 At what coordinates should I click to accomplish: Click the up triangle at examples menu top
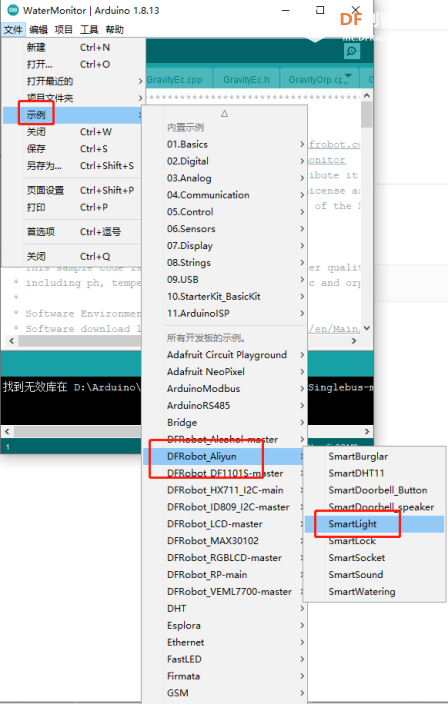pos(224,114)
